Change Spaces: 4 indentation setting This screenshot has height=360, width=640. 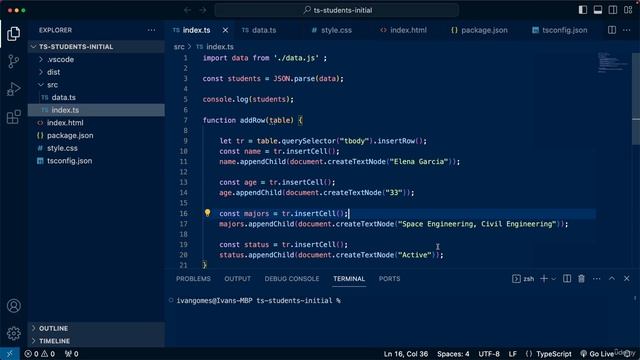[453, 354]
